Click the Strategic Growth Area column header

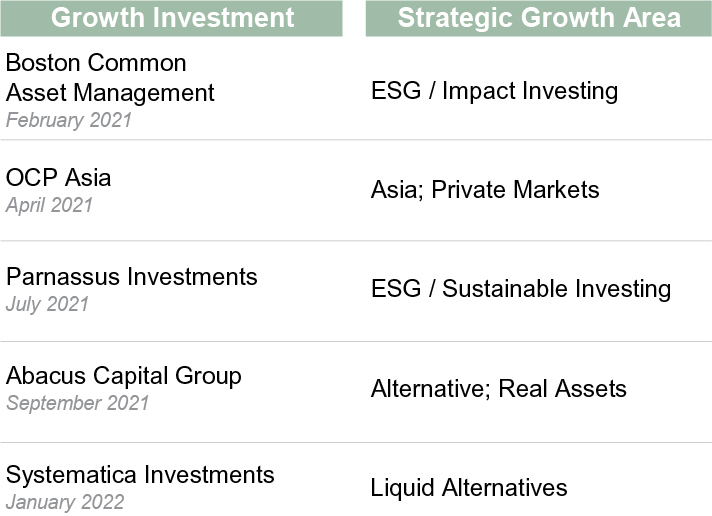[538, 18]
